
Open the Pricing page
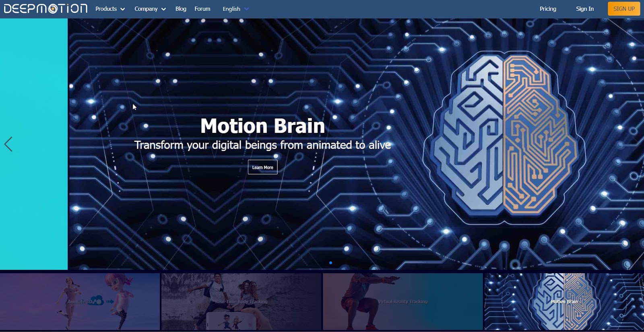(x=548, y=9)
